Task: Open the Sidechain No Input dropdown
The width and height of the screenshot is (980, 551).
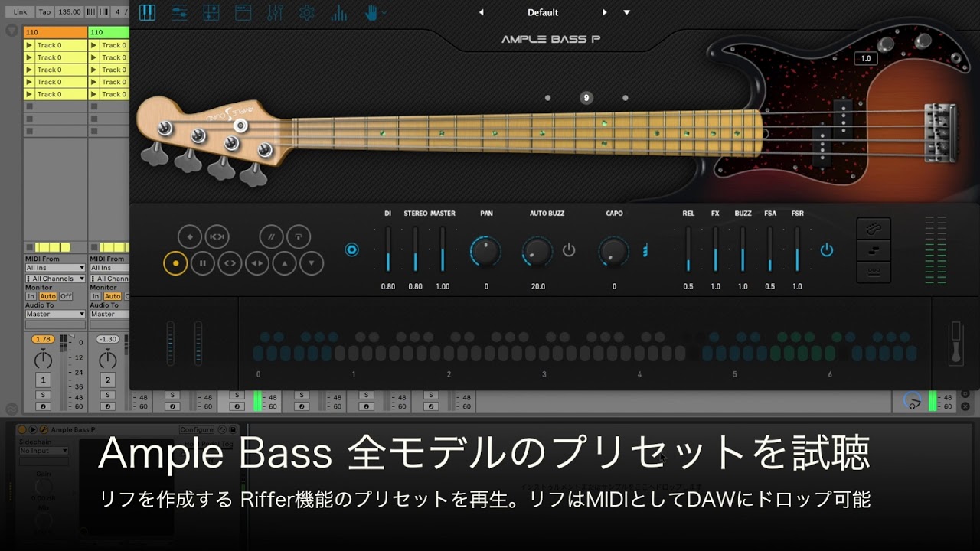Action: click(44, 451)
